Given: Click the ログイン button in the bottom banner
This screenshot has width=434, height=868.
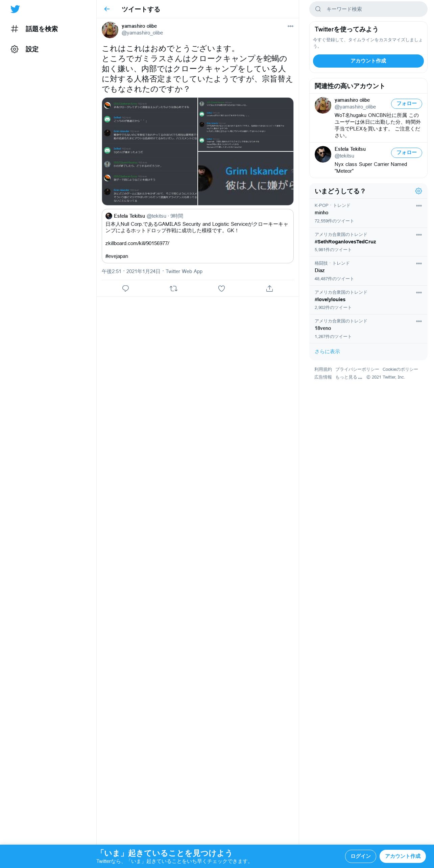Looking at the screenshot, I should click(x=360, y=856).
